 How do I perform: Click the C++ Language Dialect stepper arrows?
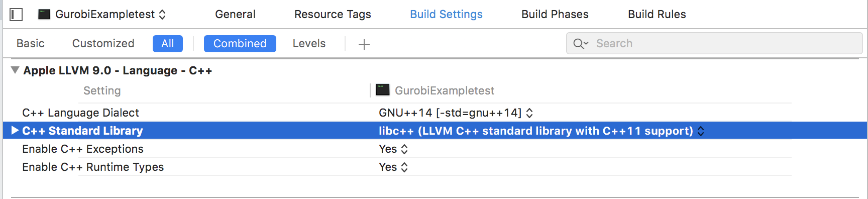[x=529, y=113]
